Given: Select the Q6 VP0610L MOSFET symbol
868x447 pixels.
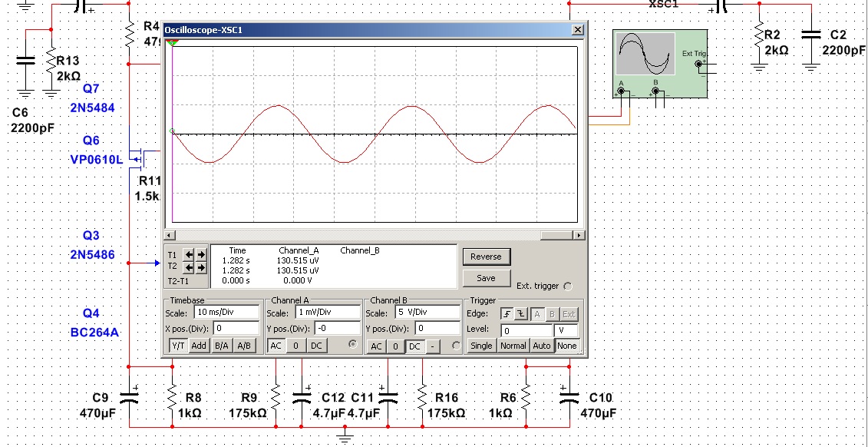Looking at the screenshot, I should click(x=138, y=157).
